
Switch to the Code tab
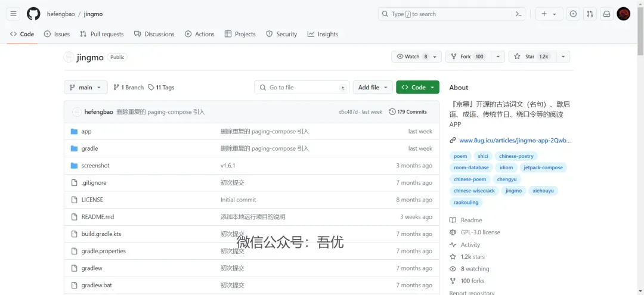[22, 34]
